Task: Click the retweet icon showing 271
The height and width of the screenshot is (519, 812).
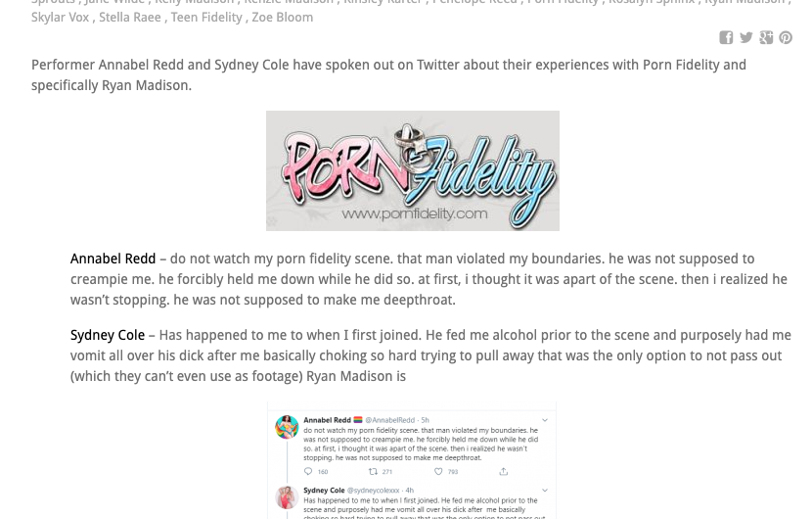Action: 373,471
